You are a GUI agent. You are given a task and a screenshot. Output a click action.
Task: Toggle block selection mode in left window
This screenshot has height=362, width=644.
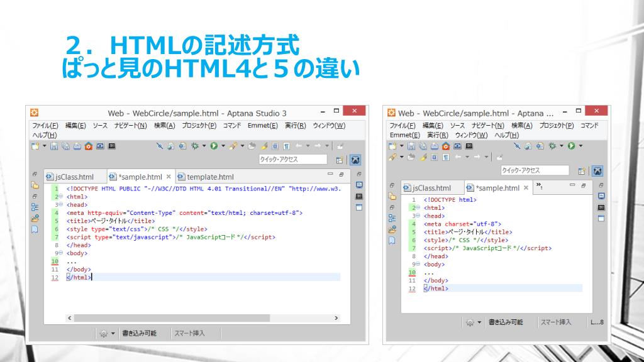(x=275, y=146)
